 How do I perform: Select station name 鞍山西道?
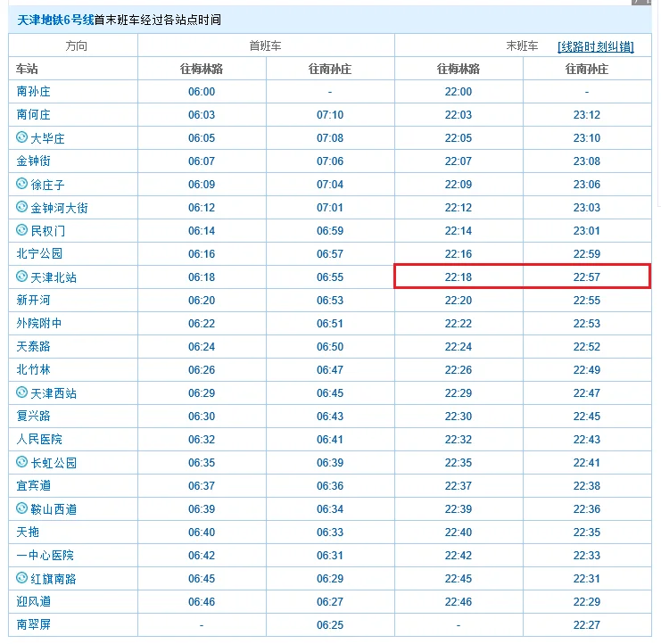(54, 509)
